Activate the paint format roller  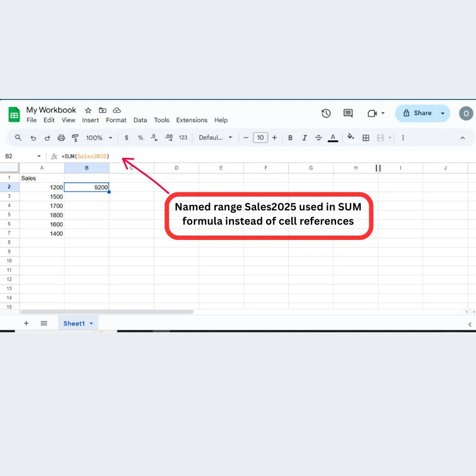pyautogui.click(x=75, y=138)
